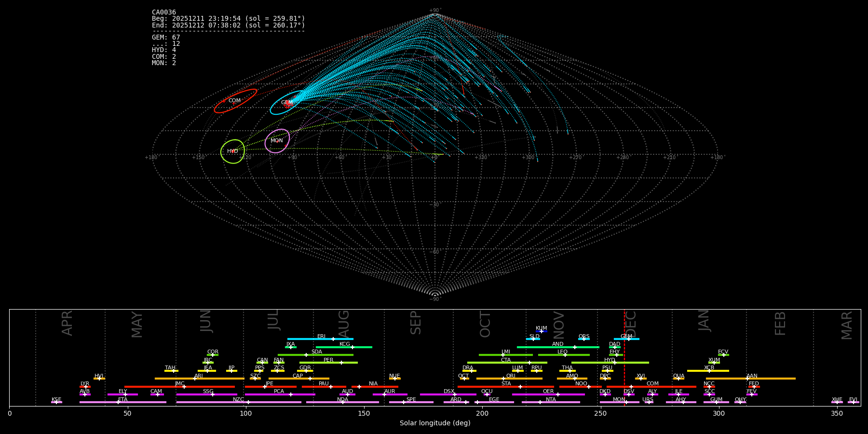Click the KSE shower bar in the timeline
Image resolution: width=868 pixels, height=434 pixels.
[x=56, y=402]
